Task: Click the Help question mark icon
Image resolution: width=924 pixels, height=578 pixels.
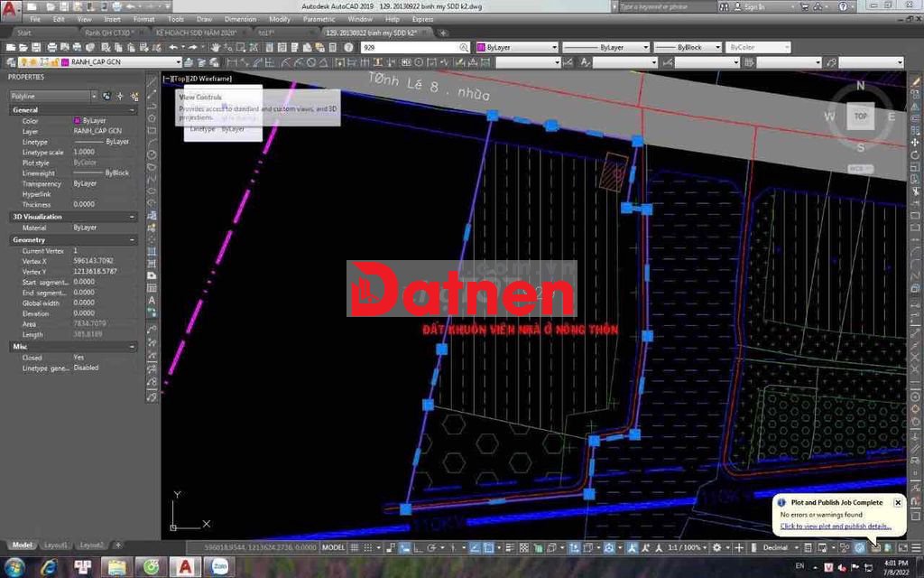Action: pos(349,47)
